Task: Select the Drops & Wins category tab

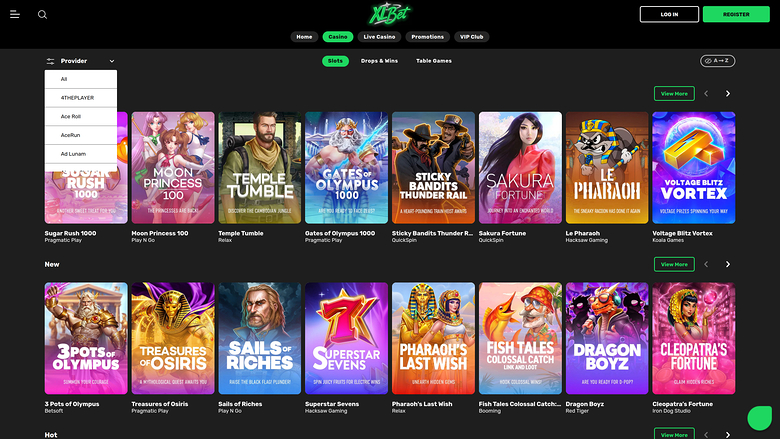Action: [x=379, y=61]
